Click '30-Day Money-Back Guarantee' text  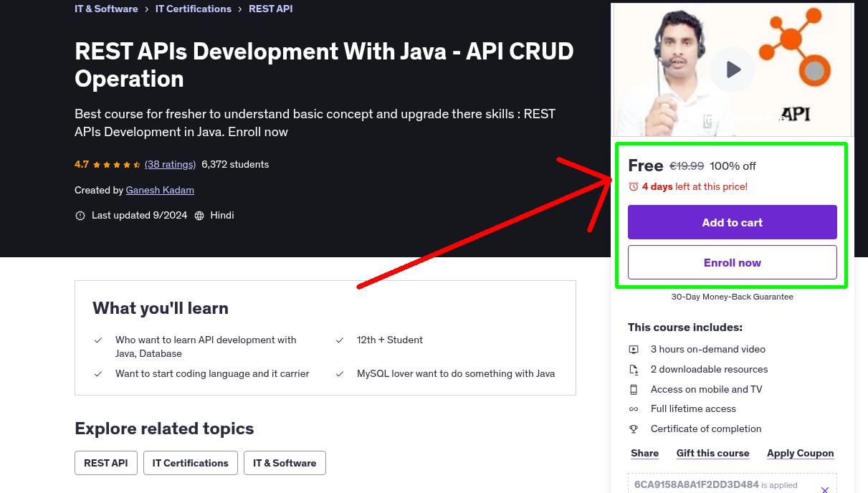(732, 297)
